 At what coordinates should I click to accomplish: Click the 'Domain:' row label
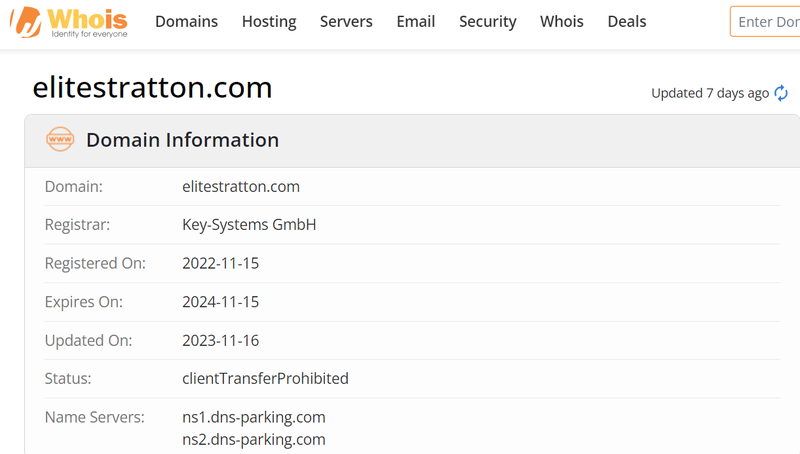coord(73,186)
